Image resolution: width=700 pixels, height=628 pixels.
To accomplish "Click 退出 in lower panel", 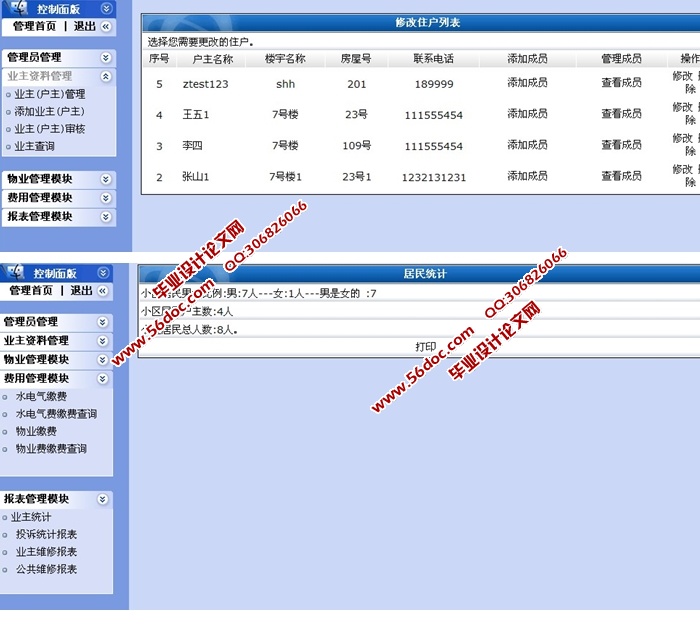I will pos(81,291).
